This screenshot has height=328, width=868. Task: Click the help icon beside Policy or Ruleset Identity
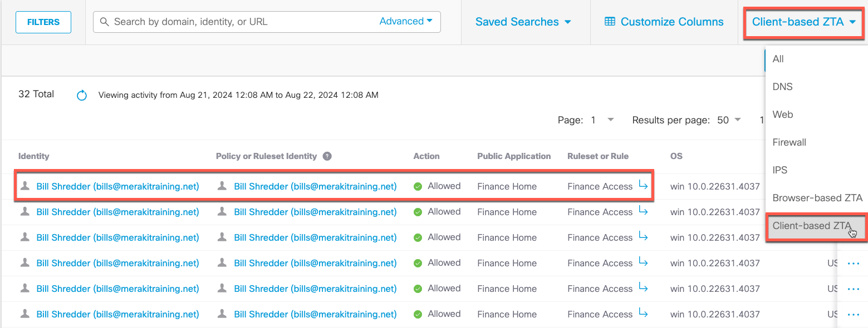point(327,156)
